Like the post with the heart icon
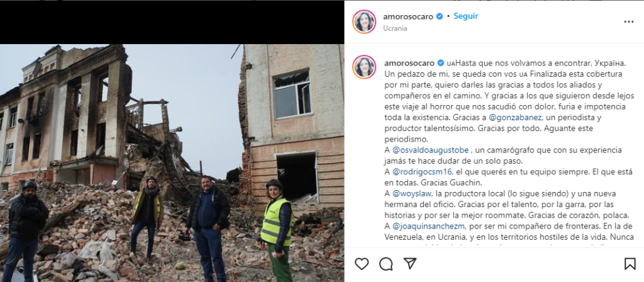The image size is (644, 282). [362, 264]
